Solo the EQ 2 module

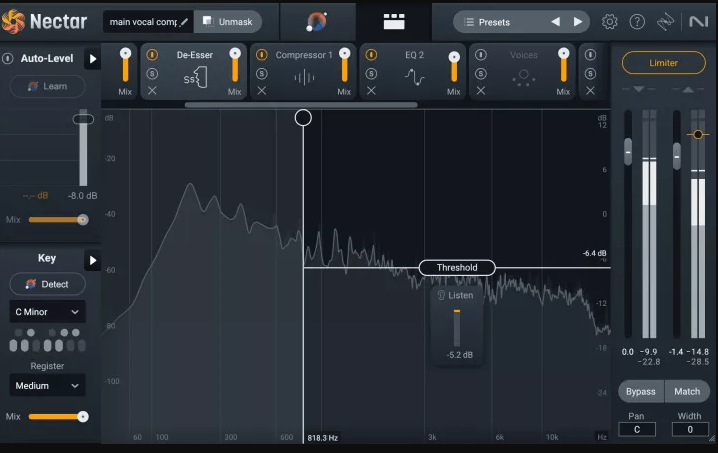point(371,73)
